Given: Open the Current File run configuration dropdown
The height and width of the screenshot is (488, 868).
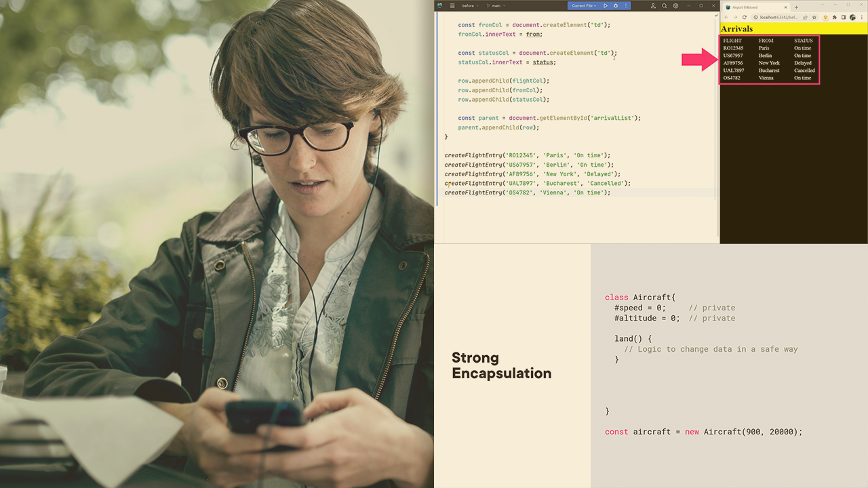Looking at the screenshot, I should point(584,5).
